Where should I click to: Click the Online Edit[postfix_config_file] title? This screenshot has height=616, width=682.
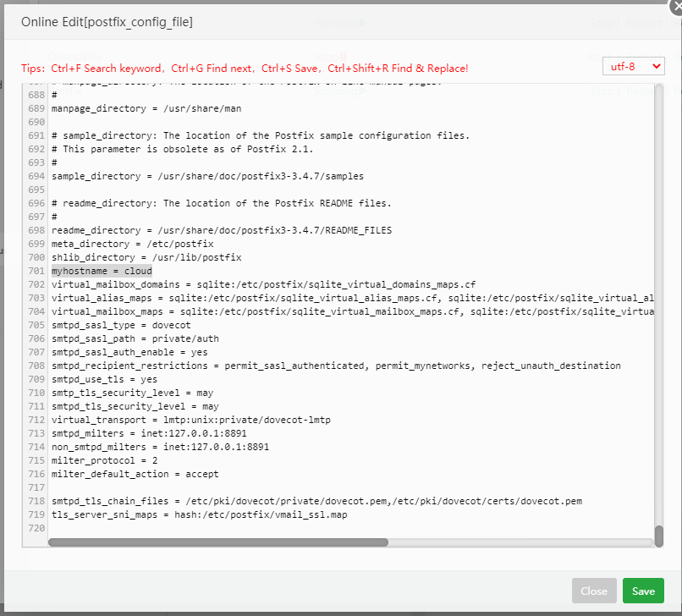coord(107,22)
